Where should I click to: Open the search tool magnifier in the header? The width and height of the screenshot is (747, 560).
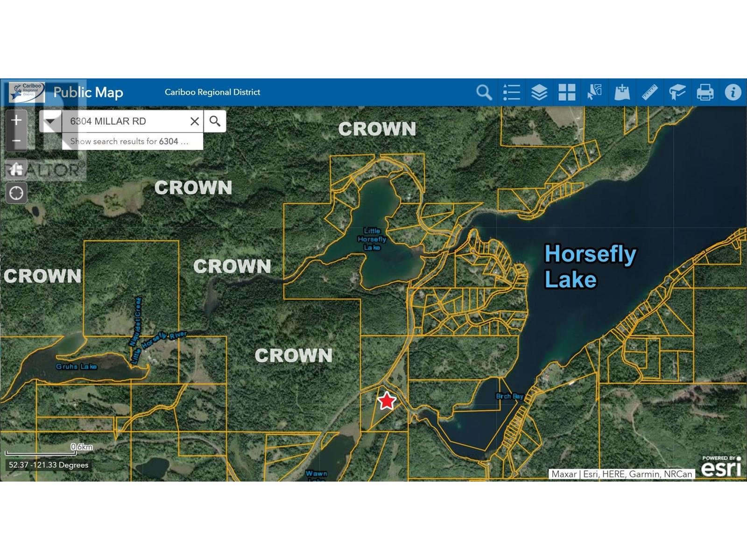(x=484, y=92)
